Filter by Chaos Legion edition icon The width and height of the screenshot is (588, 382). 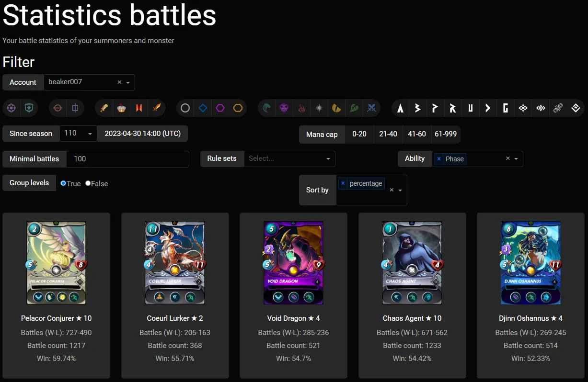pos(523,108)
